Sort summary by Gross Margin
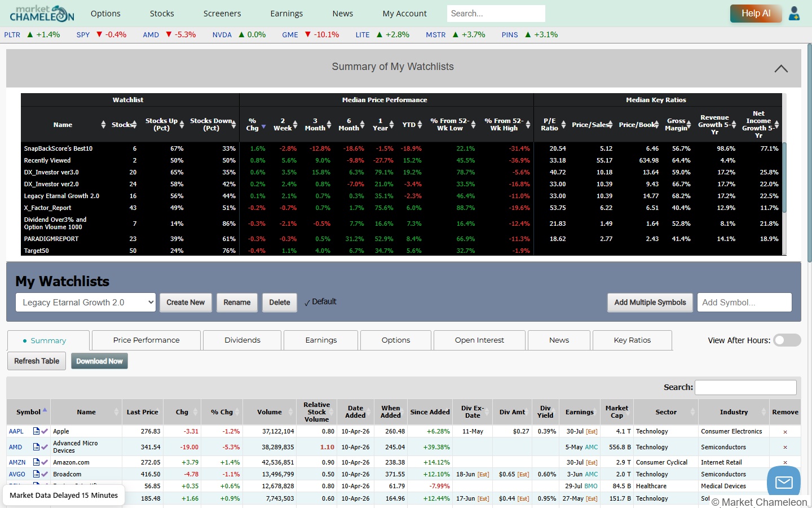This screenshot has height=508, width=812. 689,125
